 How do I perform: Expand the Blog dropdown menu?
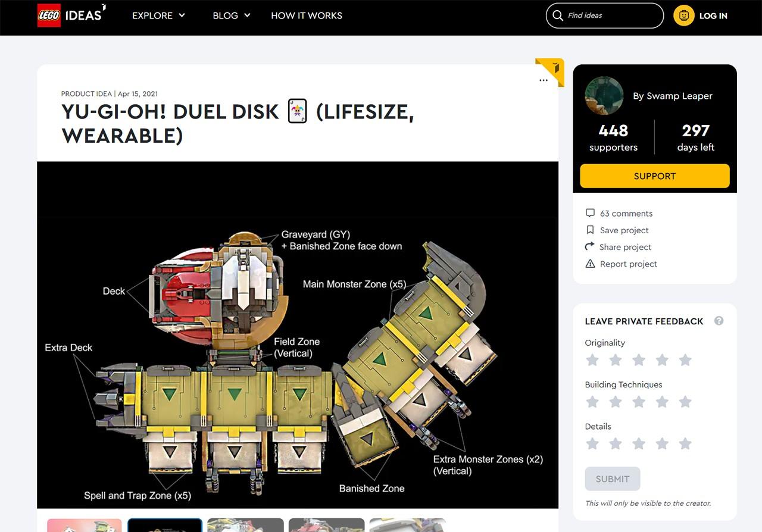click(232, 15)
